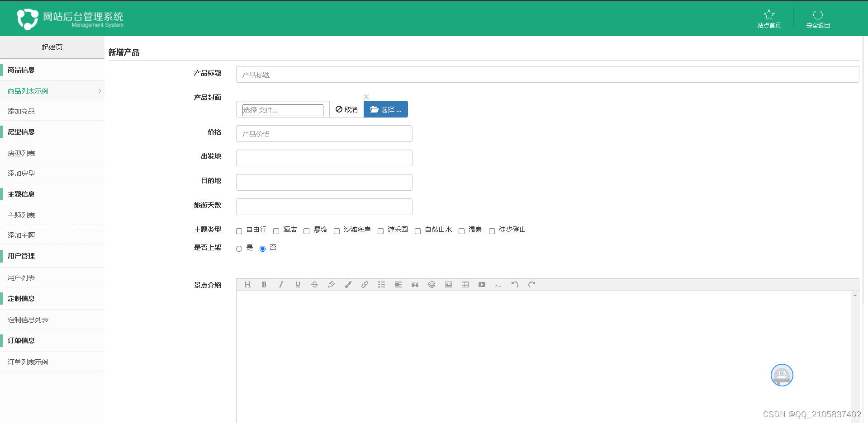Toggle bold formatting in editor

pyautogui.click(x=264, y=285)
